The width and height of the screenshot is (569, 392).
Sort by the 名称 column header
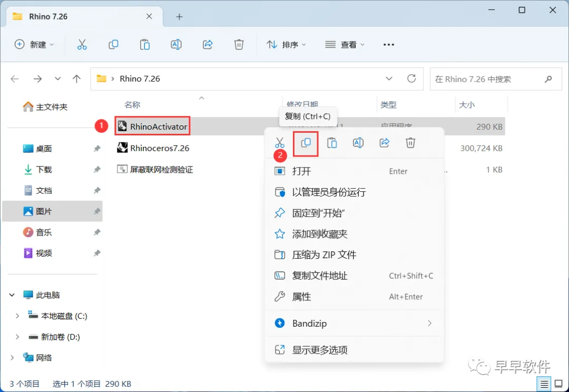[132, 105]
